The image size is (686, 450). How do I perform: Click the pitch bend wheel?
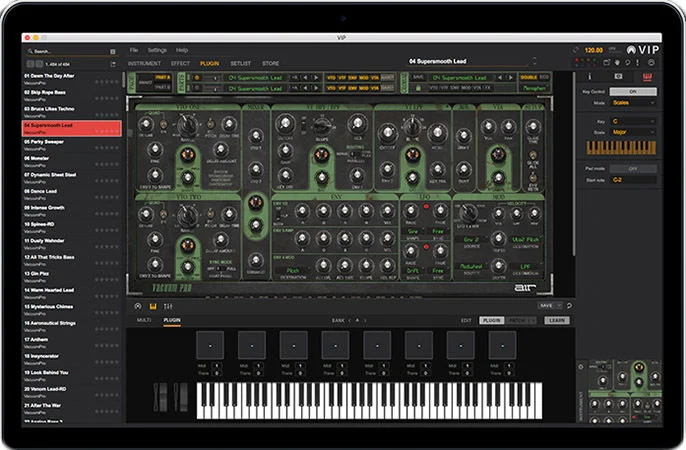coord(161,397)
